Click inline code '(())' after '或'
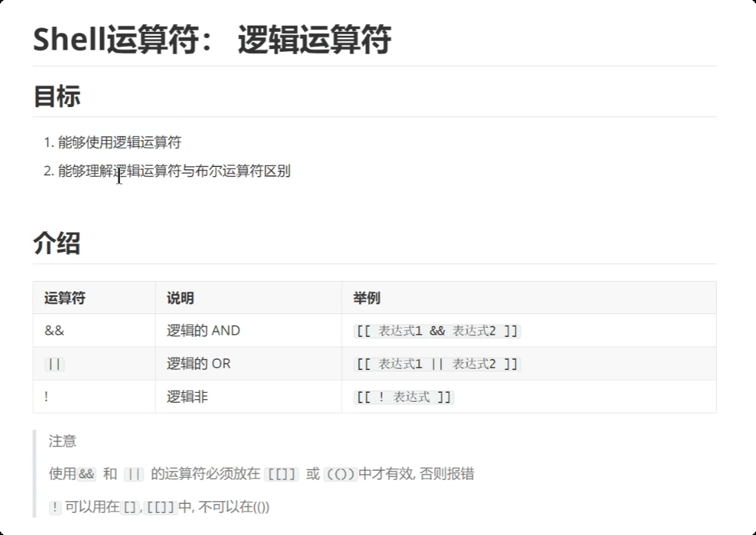 pos(340,474)
